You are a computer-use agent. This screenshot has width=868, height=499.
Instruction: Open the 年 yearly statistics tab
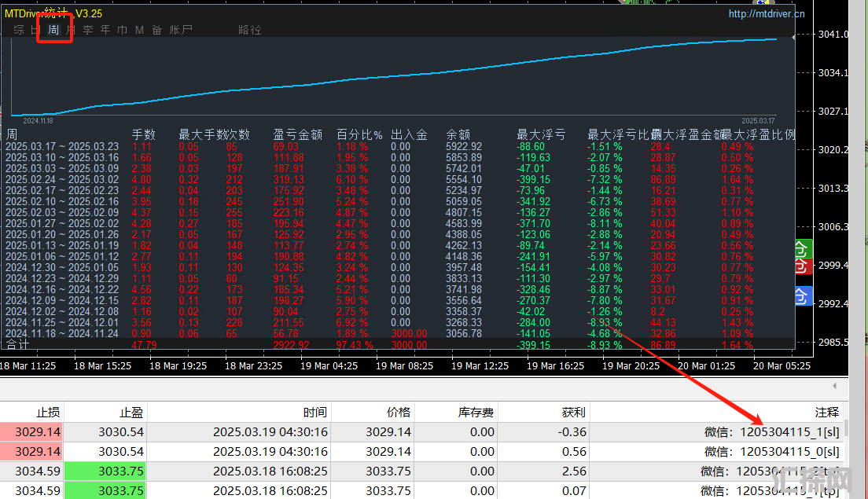(x=105, y=30)
